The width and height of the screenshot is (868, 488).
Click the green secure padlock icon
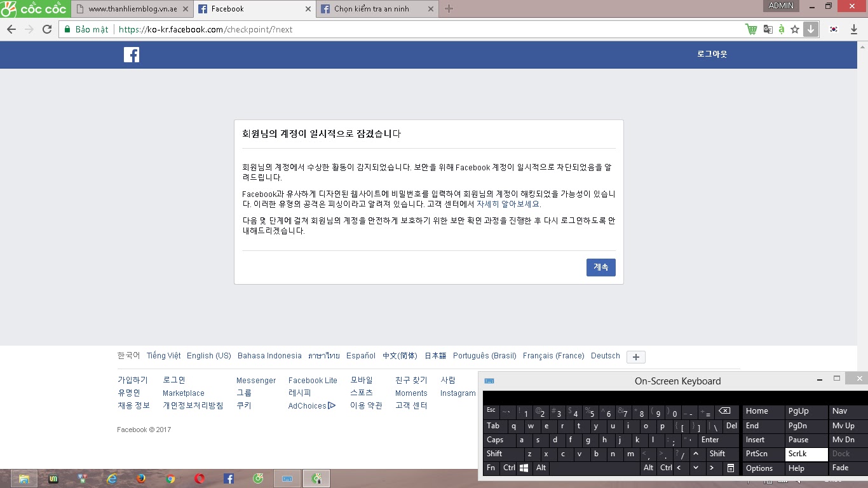(x=67, y=29)
